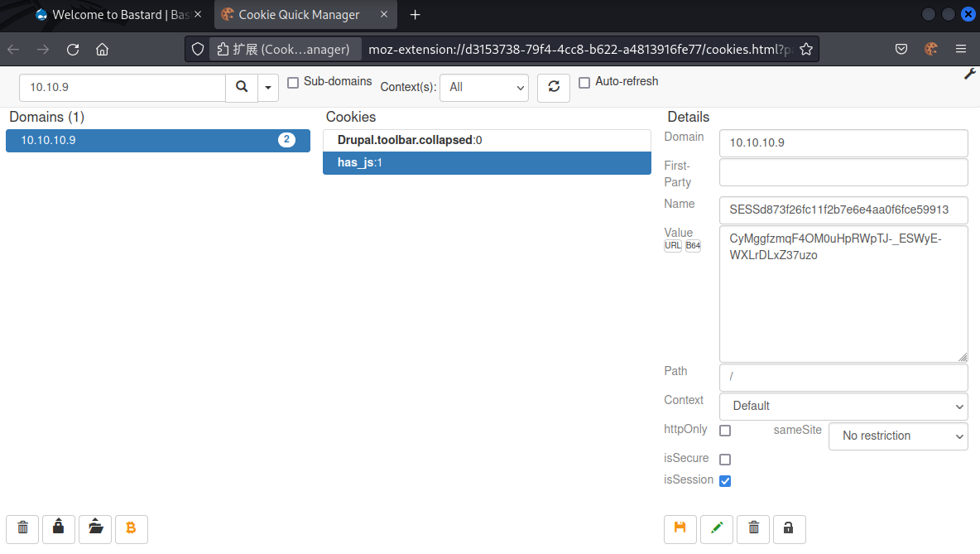Click the search magnifier button
This screenshot has height=554, width=980.
(242, 87)
